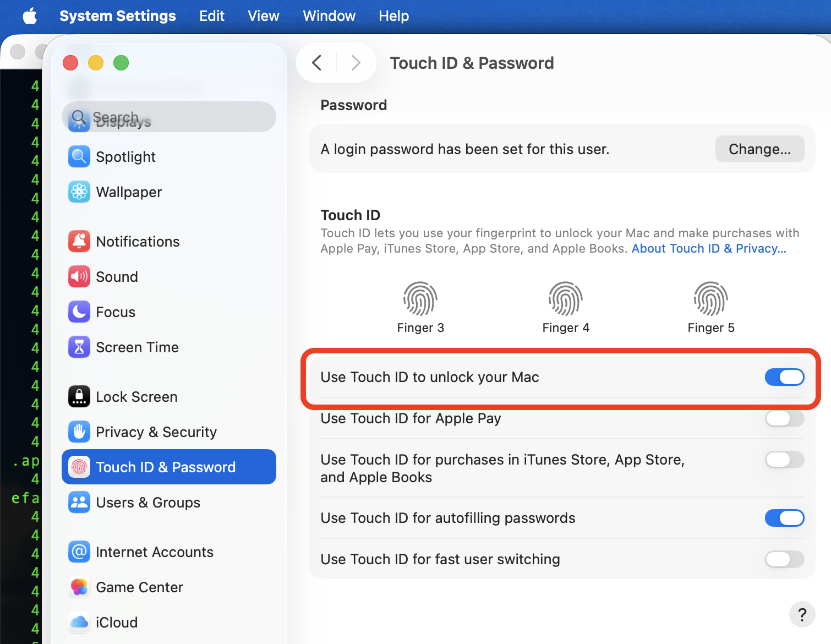Open Privacy & Security hand icon
831x644 pixels.
(79, 432)
